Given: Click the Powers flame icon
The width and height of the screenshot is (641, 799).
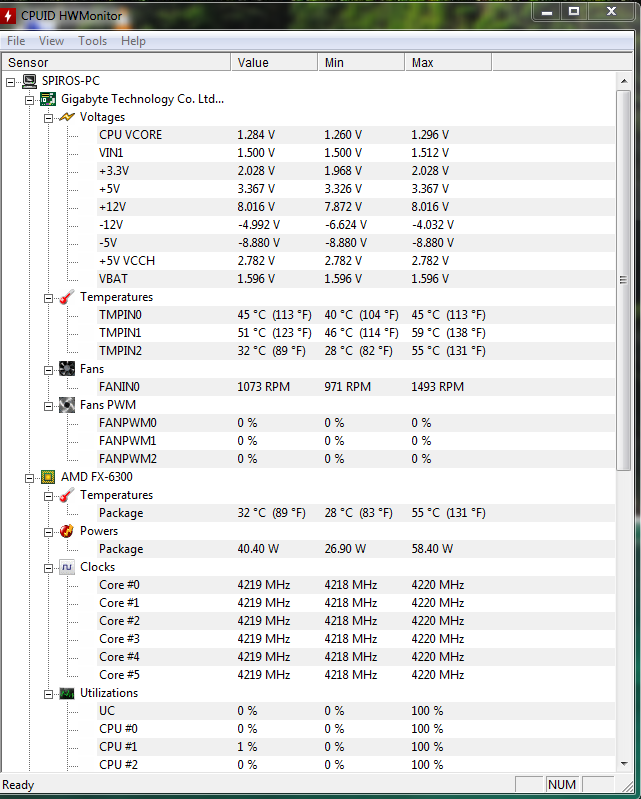Looking at the screenshot, I should click(x=67, y=531).
